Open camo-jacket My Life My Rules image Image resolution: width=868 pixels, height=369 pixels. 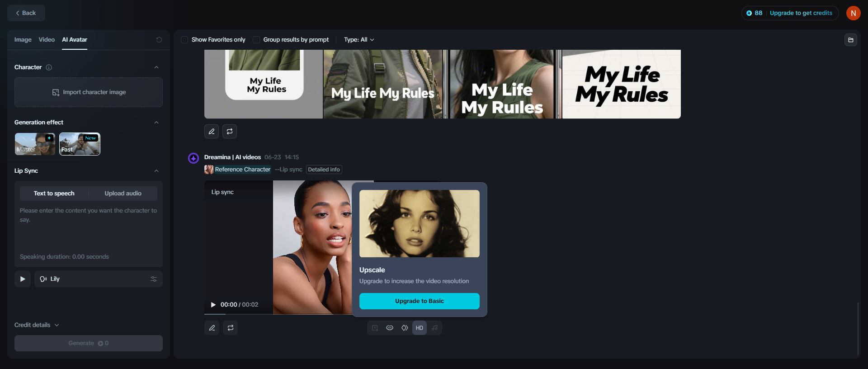pos(383,84)
